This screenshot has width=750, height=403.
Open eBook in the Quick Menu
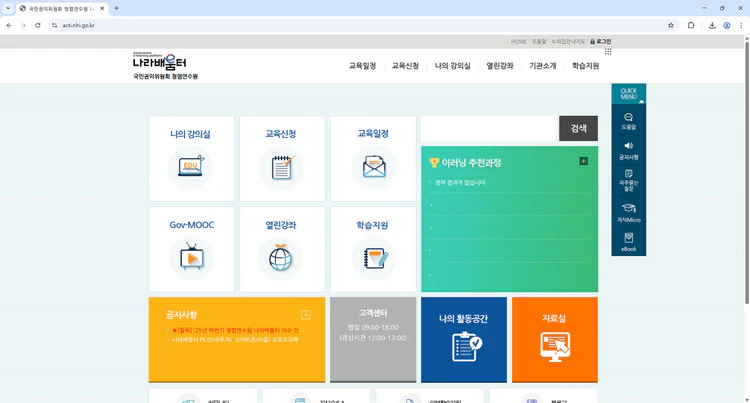[629, 242]
